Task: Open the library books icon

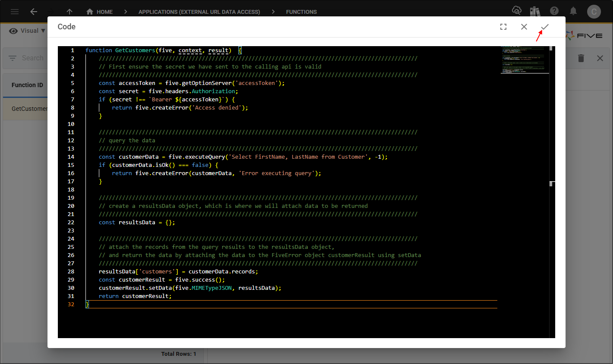Action: pyautogui.click(x=535, y=11)
